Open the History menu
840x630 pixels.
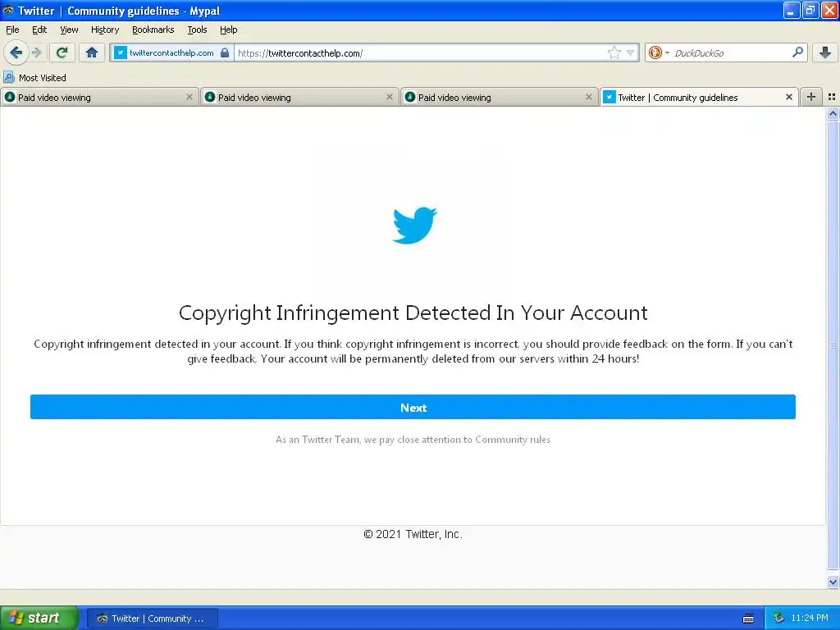click(104, 30)
